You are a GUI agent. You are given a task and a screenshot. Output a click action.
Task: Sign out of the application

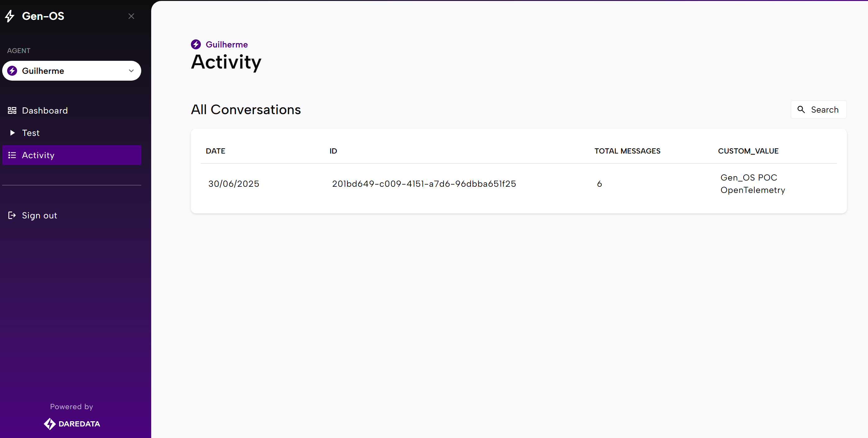pos(39,216)
